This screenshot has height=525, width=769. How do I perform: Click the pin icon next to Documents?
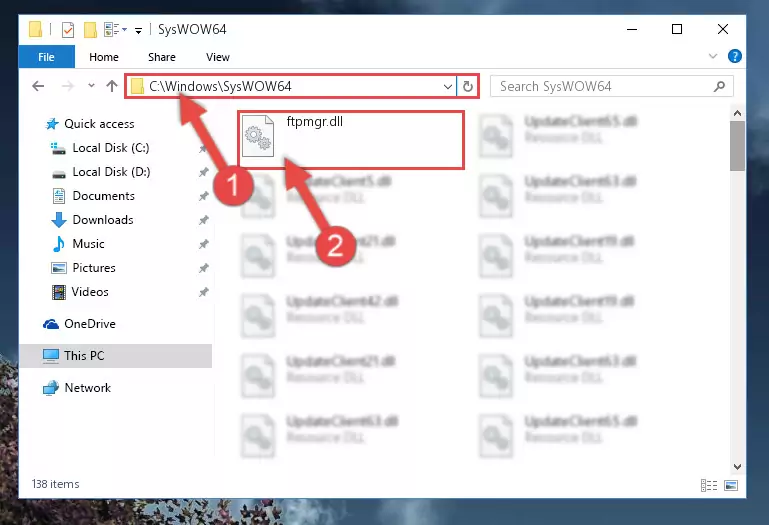point(203,196)
